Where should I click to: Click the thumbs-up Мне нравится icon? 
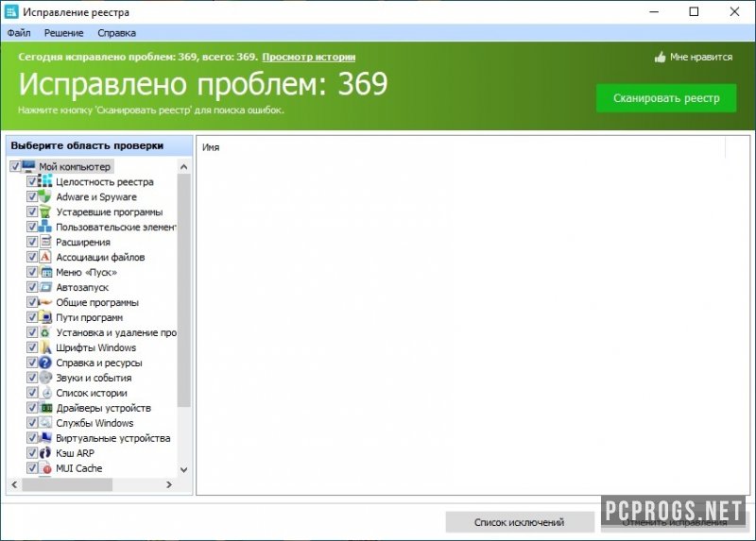tap(660, 58)
